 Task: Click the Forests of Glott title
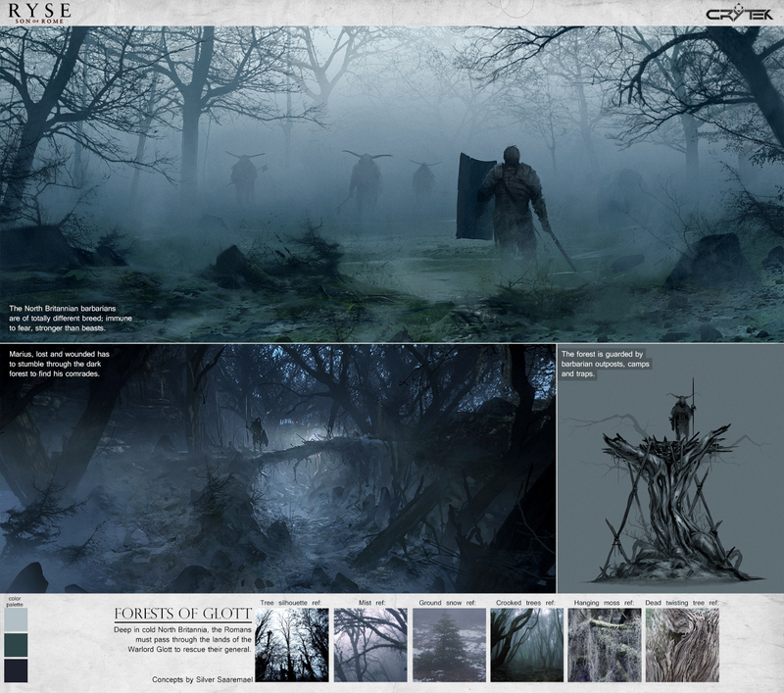point(183,614)
